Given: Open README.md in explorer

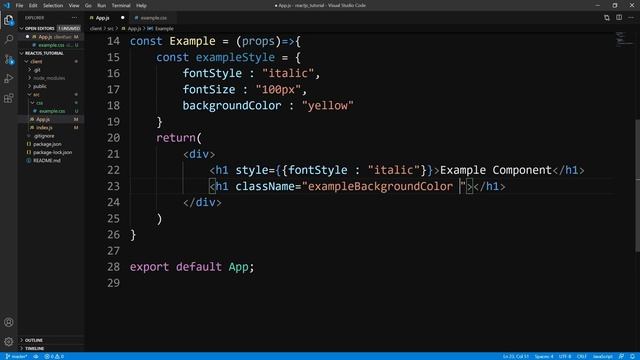Looking at the screenshot, I should [x=51, y=160].
